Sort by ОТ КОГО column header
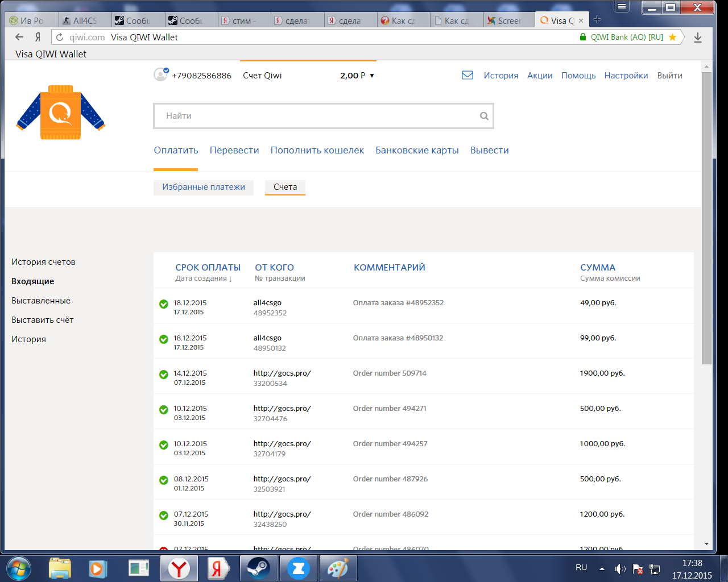Viewport: 728px width, 582px height. coord(274,267)
